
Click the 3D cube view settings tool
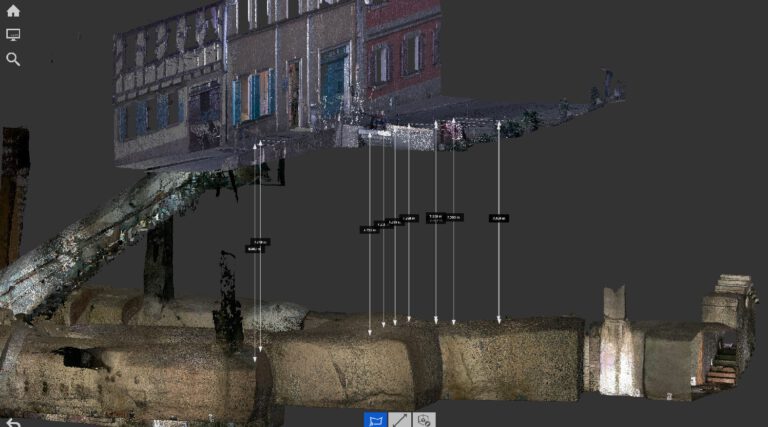(x=424, y=420)
